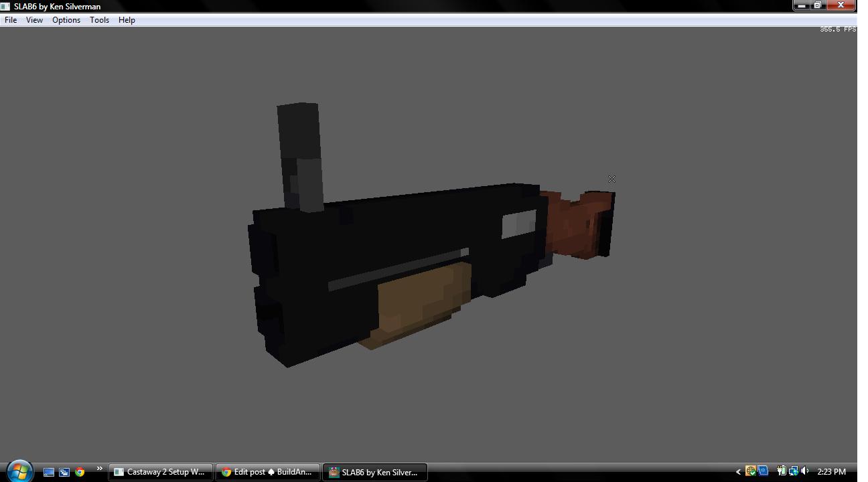
Task: Switch to Edit post Chrome taskbar window
Action: point(267,472)
